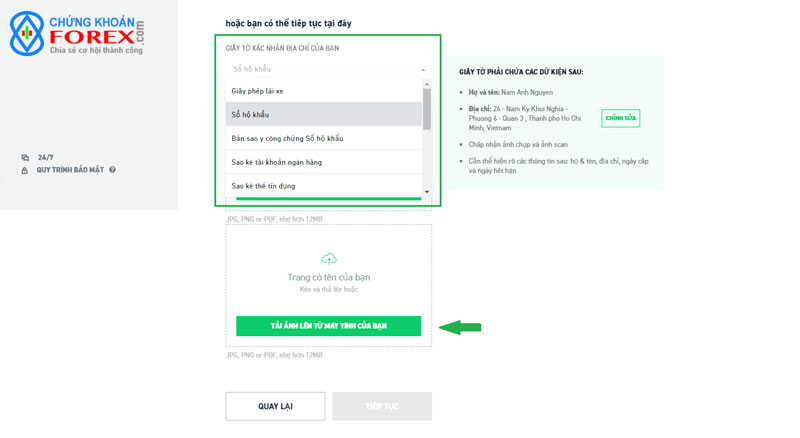Go back with the Quay lại button
The width and height of the screenshot is (800, 438).
[275, 406]
